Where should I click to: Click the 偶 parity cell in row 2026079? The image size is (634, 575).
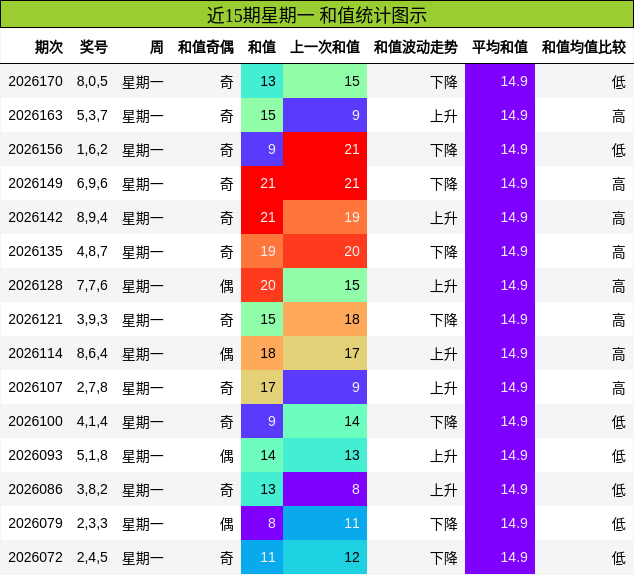click(x=227, y=524)
